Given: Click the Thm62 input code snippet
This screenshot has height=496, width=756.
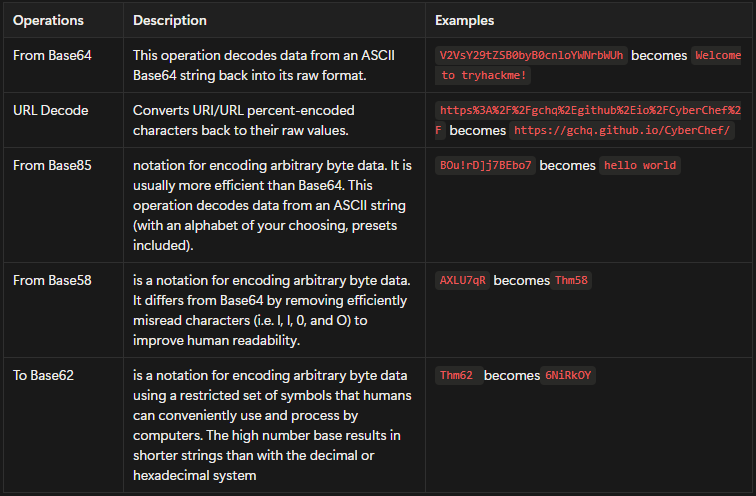Looking at the screenshot, I should point(459,375).
